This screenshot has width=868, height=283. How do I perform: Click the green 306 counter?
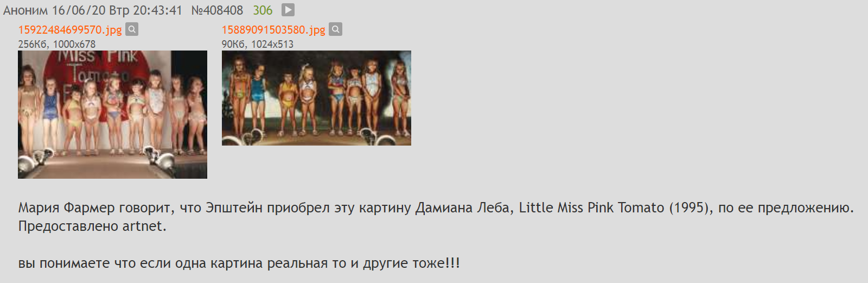point(263,10)
